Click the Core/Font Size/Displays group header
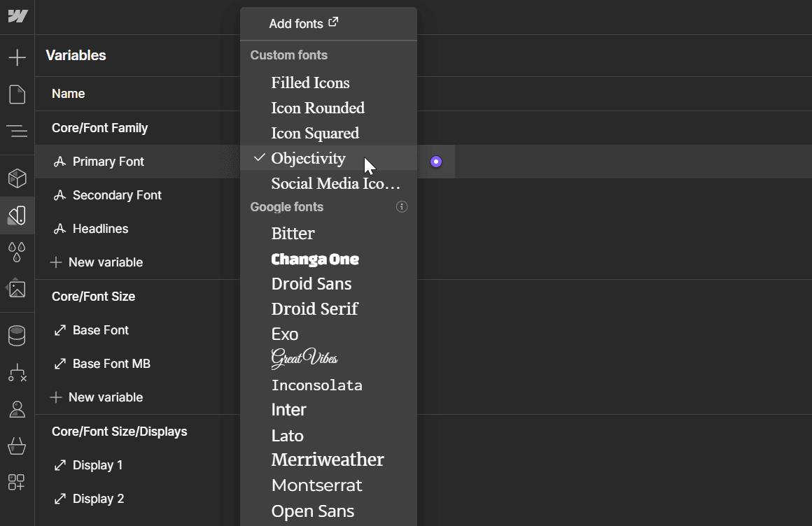This screenshot has height=526, width=812. point(120,432)
